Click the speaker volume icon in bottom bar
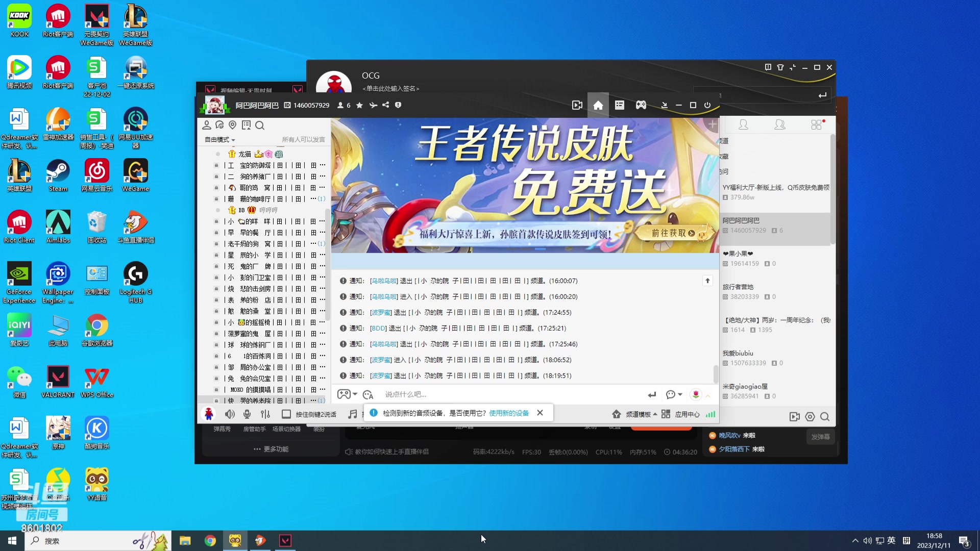 coord(230,414)
